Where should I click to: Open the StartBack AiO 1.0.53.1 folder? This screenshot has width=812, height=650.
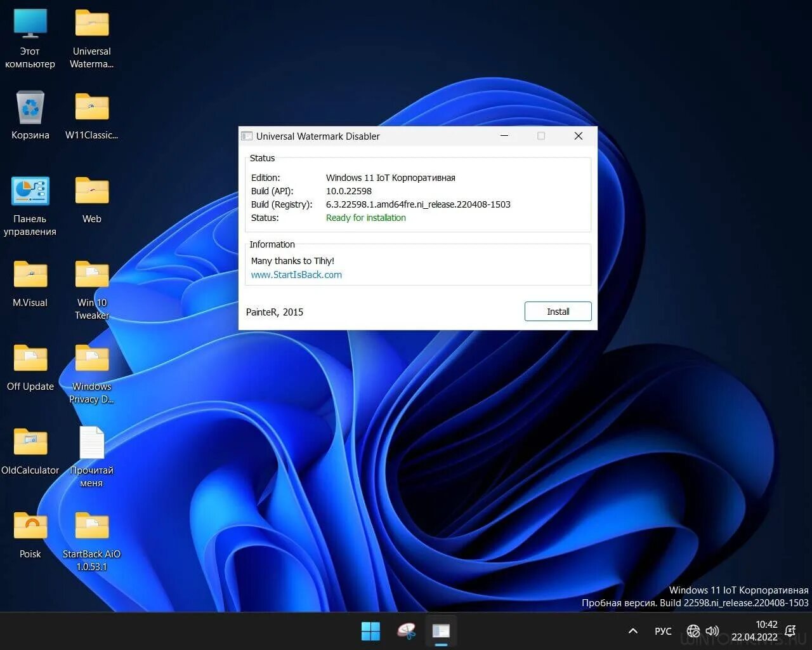tap(92, 541)
